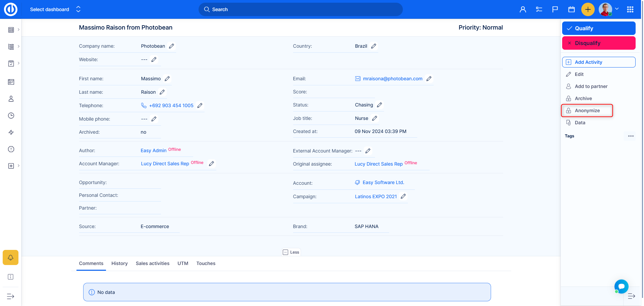Switch to the History tab
The height and width of the screenshot is (306, 644).
[x=119, y=263]
